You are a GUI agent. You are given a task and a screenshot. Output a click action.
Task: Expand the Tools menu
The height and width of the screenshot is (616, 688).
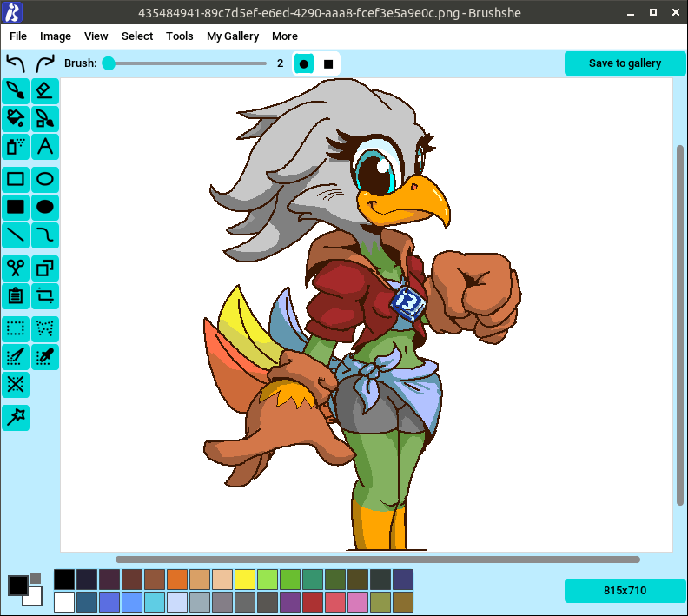click(180, 36)
